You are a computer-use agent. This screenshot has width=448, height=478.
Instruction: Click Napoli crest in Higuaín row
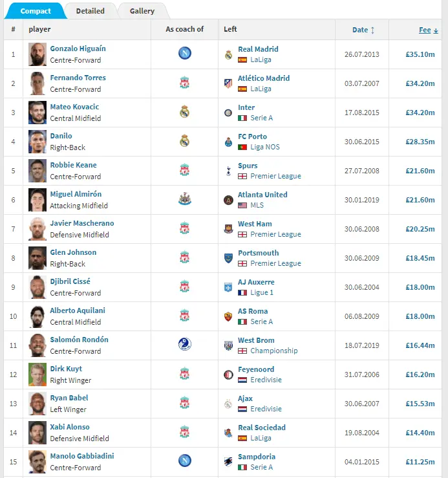pos(185,54)
